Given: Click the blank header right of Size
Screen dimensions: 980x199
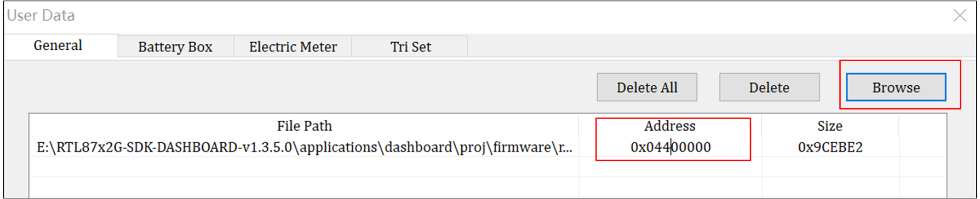Looking at the screenshot, I should tap(922, 126).
